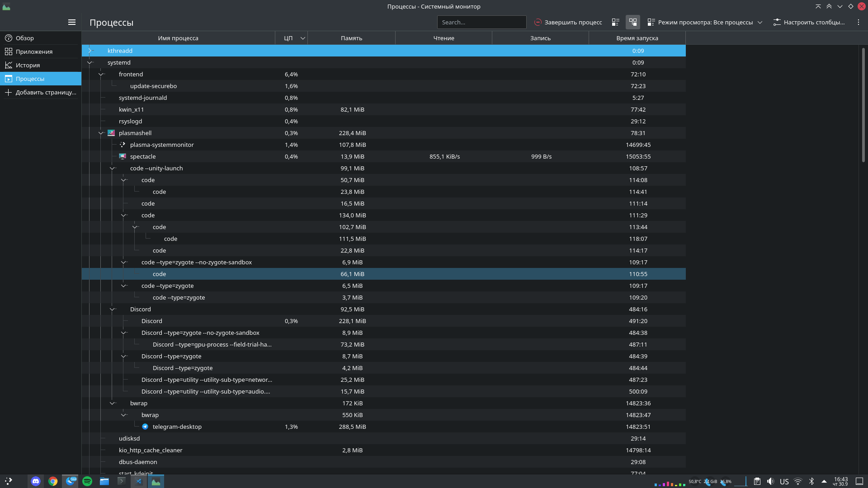Sort by Имя процесса column

[x=178, y=38]
